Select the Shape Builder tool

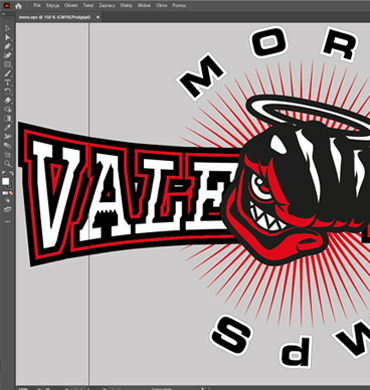click(x=7, y=109)
